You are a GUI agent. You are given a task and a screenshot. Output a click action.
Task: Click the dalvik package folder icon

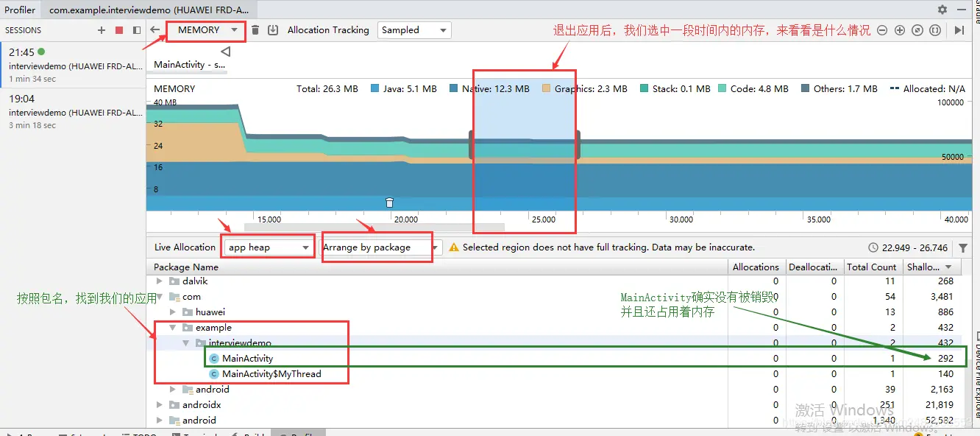(174, 281)
